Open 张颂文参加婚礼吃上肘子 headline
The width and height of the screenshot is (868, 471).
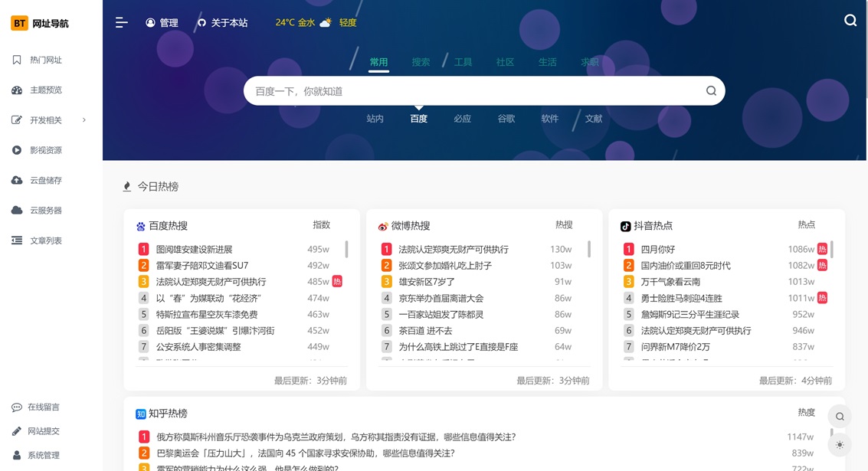(445, 265)
